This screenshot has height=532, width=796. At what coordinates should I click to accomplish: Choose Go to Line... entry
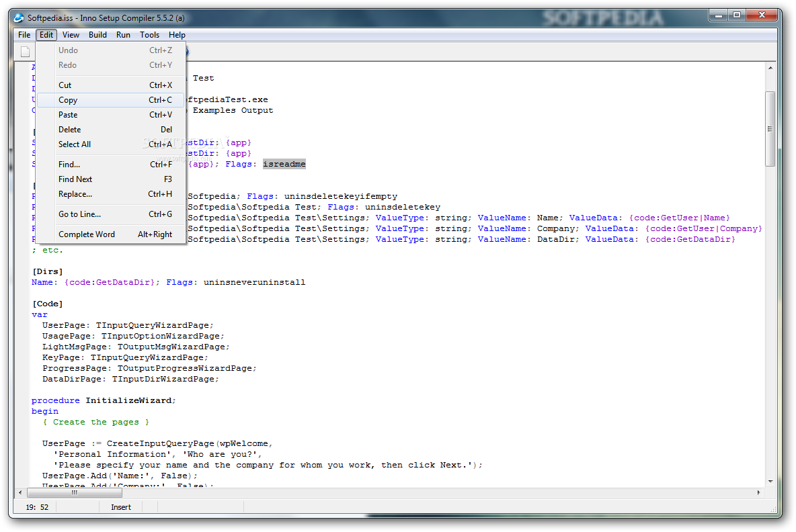(111, 214)
